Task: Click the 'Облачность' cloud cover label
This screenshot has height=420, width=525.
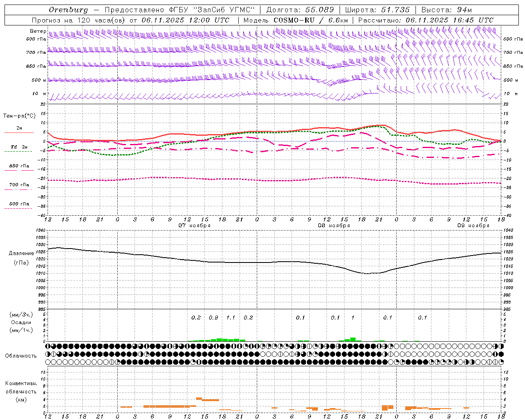Action: 21,356
